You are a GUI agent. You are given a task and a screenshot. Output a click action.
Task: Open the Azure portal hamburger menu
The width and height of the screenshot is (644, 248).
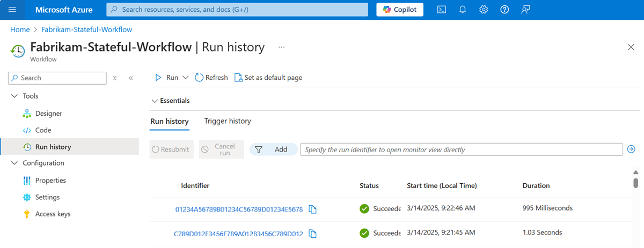(13, 10)
